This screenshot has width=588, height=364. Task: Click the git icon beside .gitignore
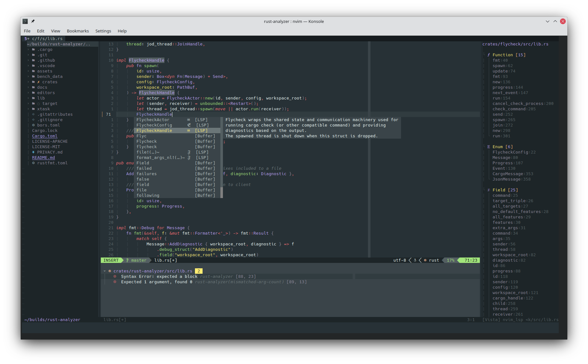click(x=33, y=120)
